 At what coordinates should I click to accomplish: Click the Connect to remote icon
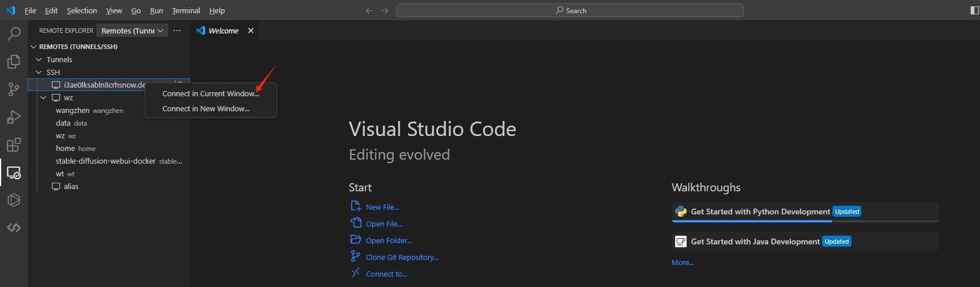tap(356, 273)
